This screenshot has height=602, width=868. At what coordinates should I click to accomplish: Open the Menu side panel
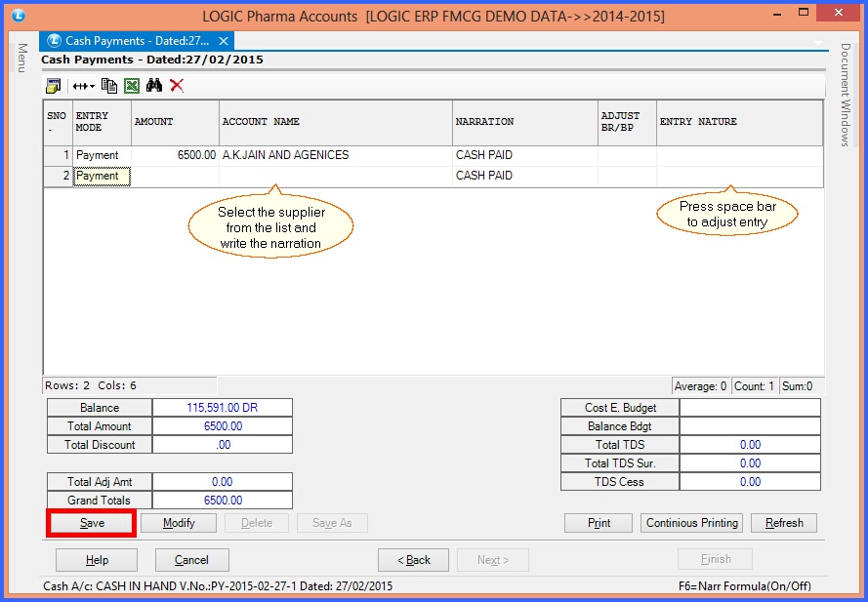coord(22,58)
